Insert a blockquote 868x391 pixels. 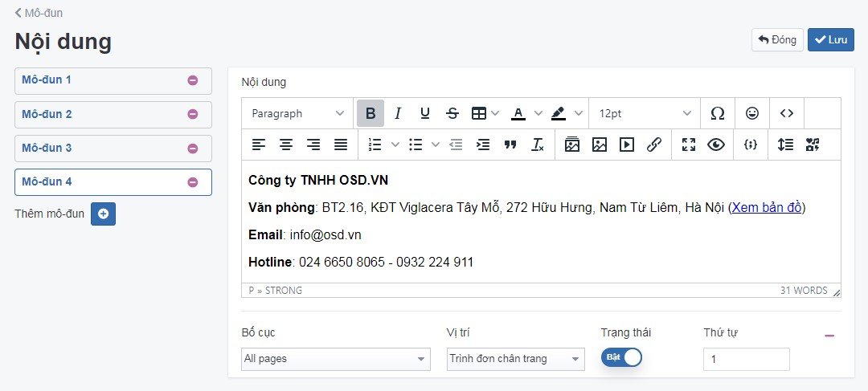[510, 145]
